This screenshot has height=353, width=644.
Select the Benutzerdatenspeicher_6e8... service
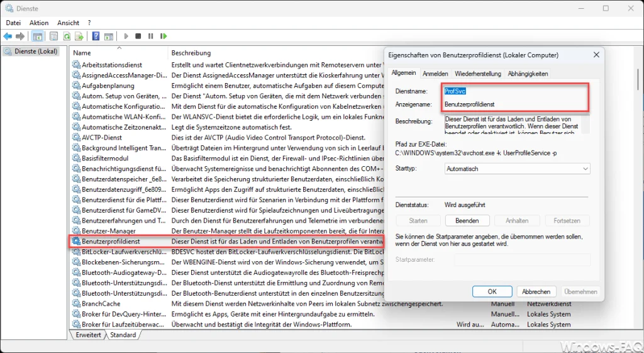click(124, 179)
